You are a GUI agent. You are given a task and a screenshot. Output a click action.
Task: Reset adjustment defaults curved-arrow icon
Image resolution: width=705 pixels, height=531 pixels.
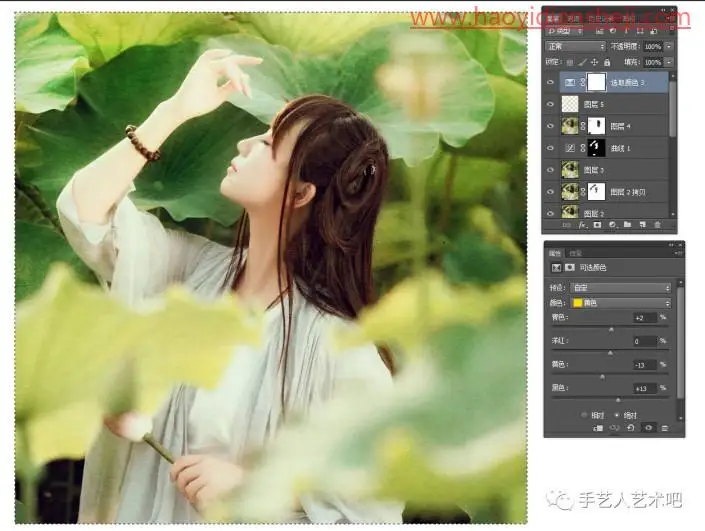[x=631, y=428]
